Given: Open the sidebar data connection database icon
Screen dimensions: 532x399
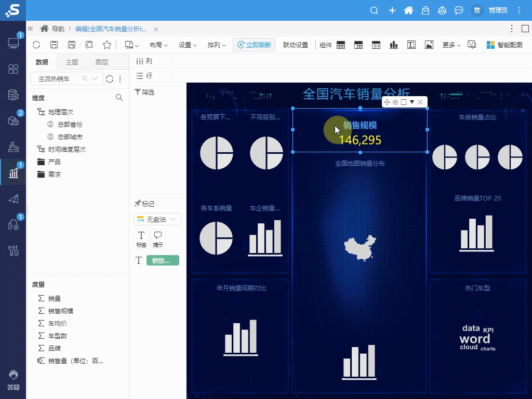Looking at the screenshot, I should [13, 95].
